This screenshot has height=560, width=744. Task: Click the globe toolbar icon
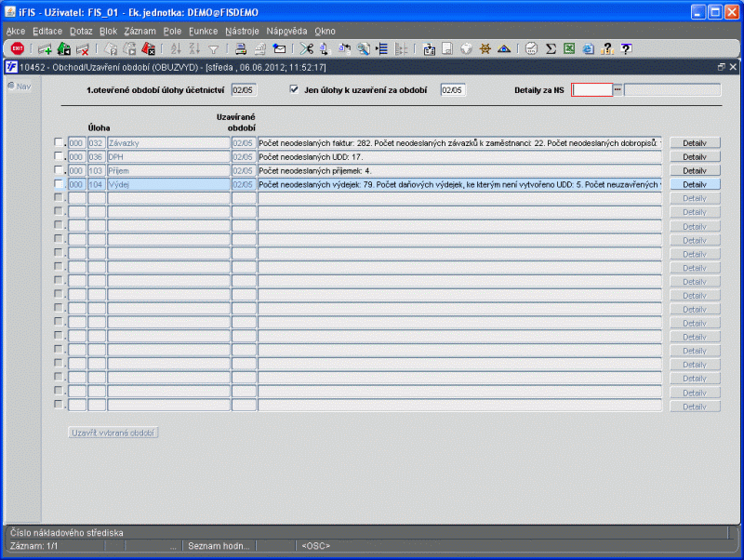coord(466,48)
